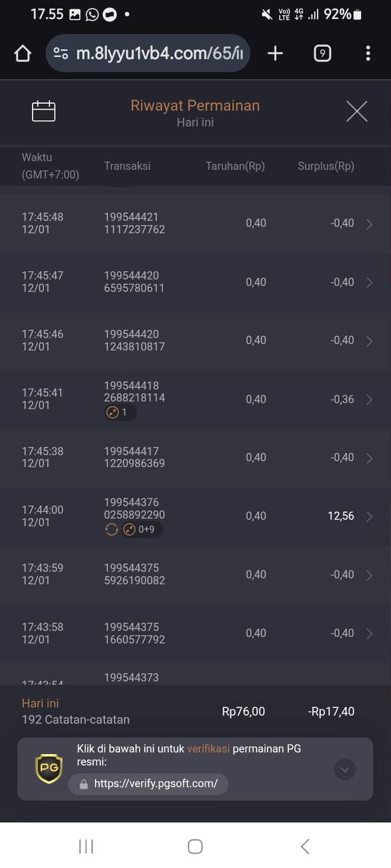Tap the Android recent apps button
Viewport: 391px width, 868px height.
coord(86,846)
